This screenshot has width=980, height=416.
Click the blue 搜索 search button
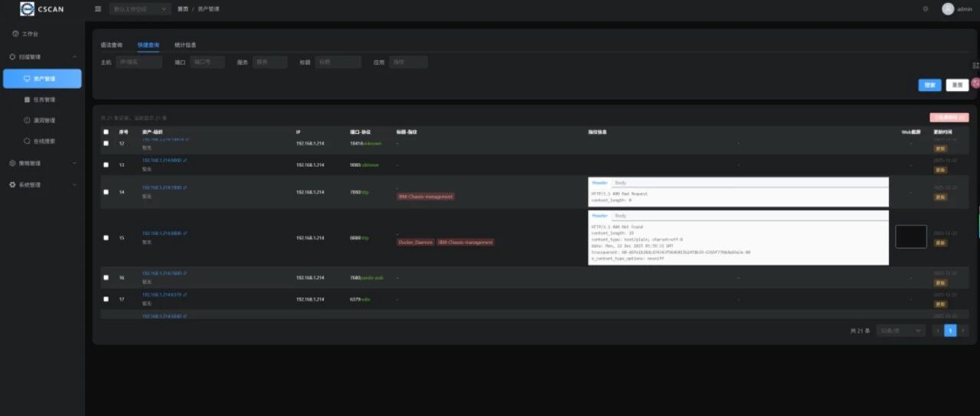point(929,85)
